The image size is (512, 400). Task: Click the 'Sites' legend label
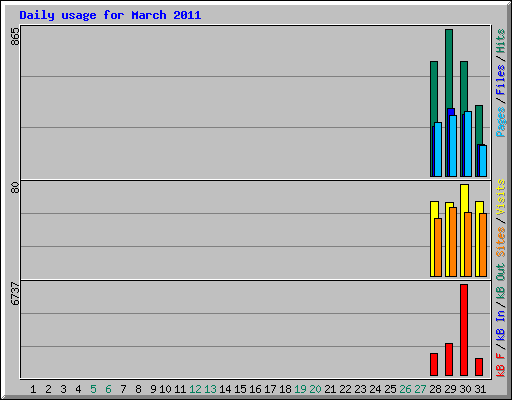tap(501, 242)
